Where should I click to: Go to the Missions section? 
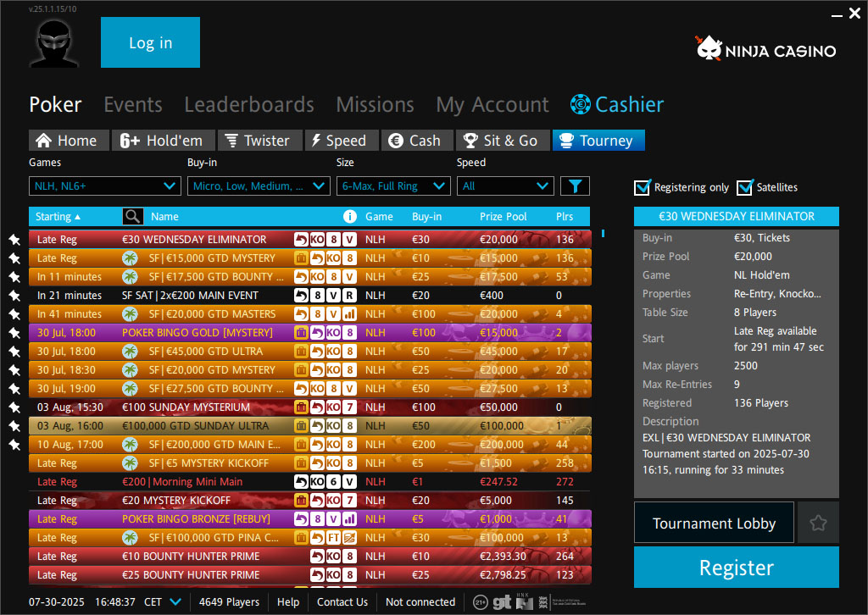tap(375, 104)
